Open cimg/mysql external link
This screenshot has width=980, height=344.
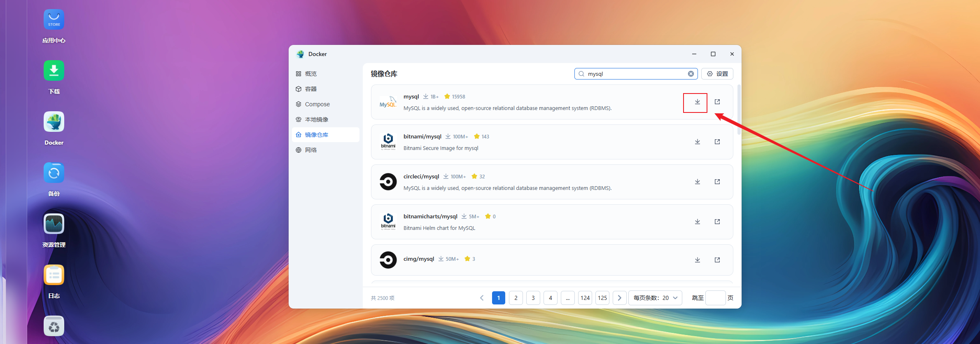tap(717, 260)
